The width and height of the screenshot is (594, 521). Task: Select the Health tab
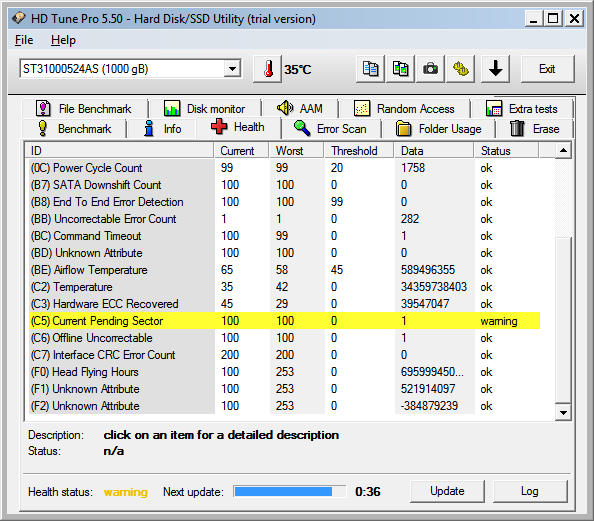tap(238, 127)
